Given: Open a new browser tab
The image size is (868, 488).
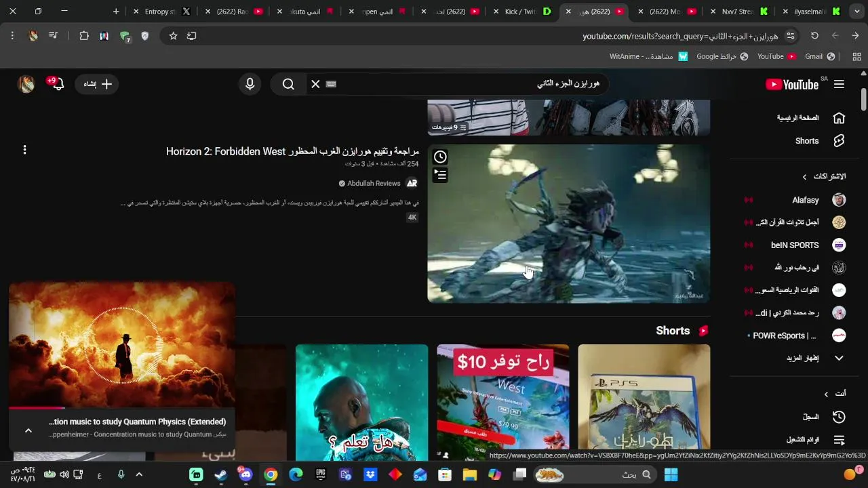Looking at the screenshot, I should 116,12.
